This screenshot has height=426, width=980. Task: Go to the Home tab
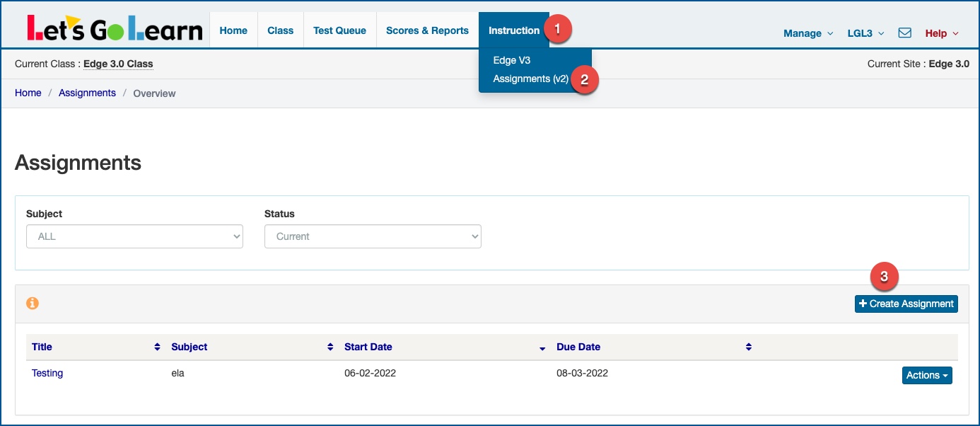point(233,30)
